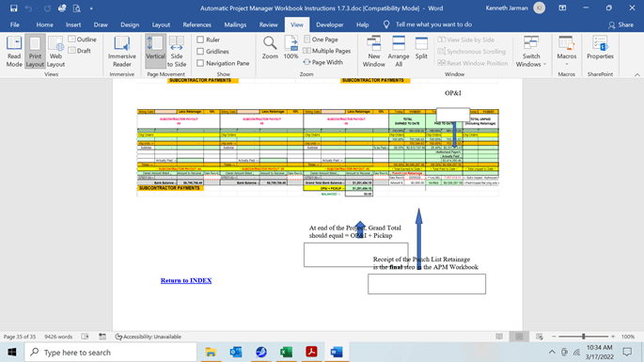Open Immersive Reader
644x362 pixels.
click(122, 52)
